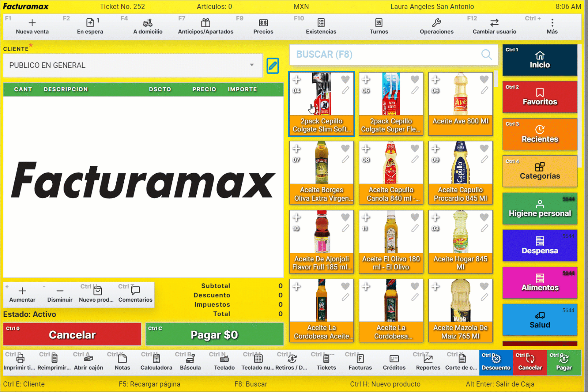Viewport: 588px width, 392px height.
Task: Favorite the 2pack Cepillo Colgate Slim Soft heart
Action: 345,79
